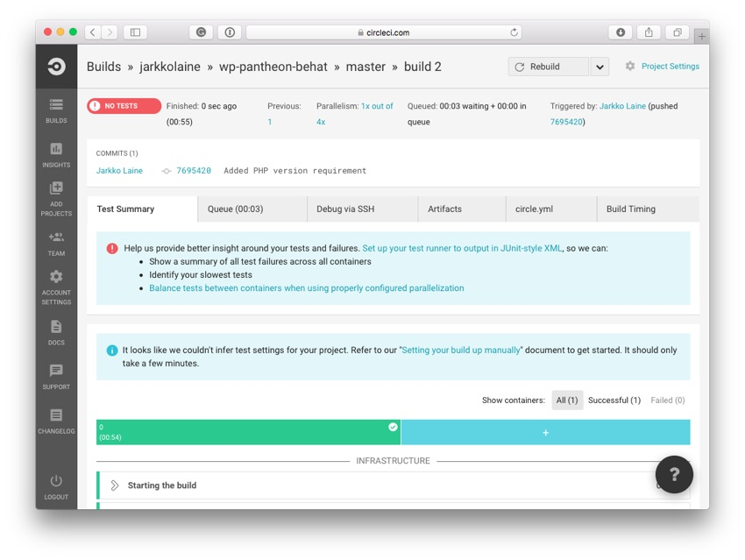Click the circleci.com address bar
The width and height of the screenshot is (745, 560).
[383, 32]
